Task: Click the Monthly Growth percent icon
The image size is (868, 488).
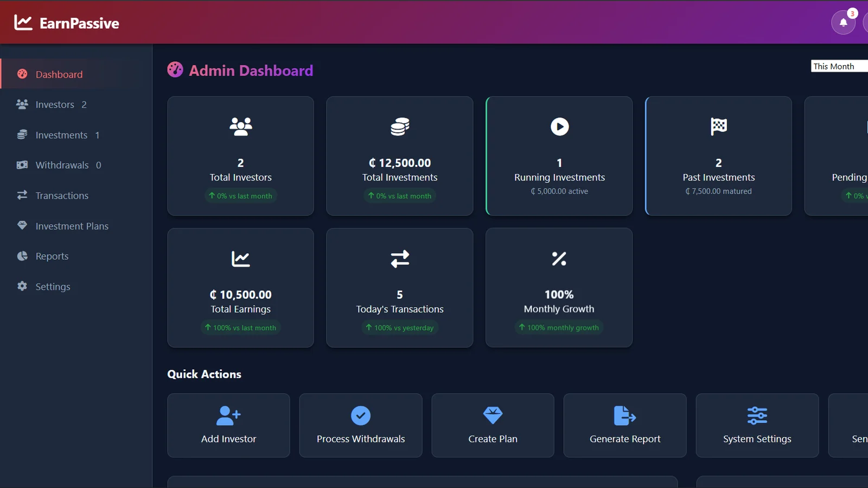Action: coord(559,259)
